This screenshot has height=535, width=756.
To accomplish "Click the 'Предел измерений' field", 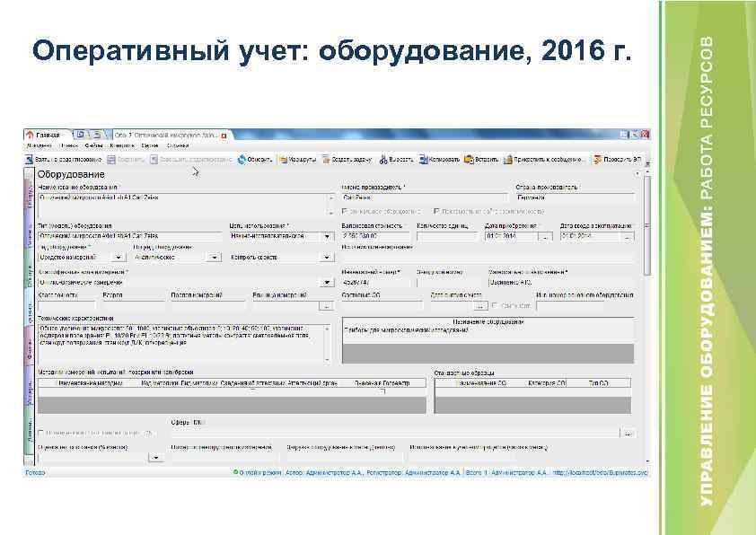I will (207, 305).
